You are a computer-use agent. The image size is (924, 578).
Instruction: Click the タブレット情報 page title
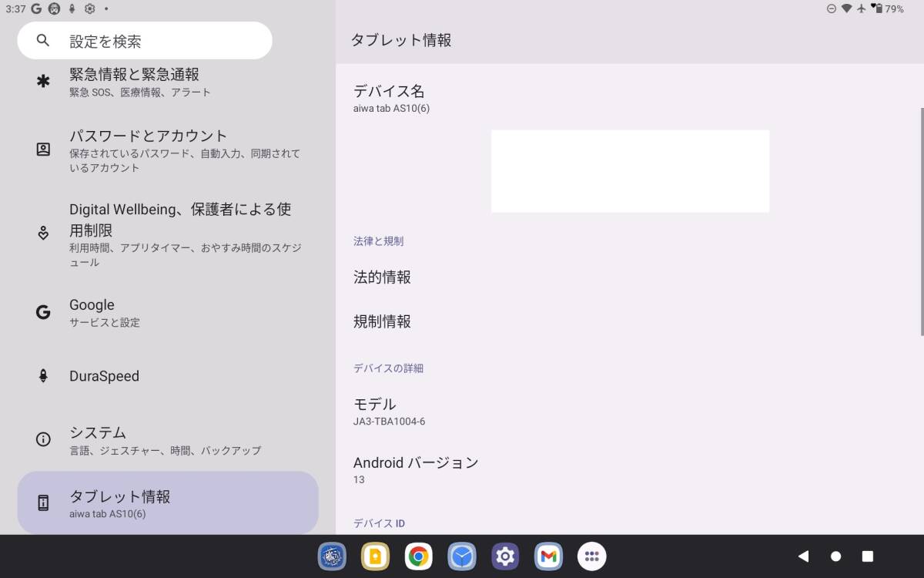[401, 40]
